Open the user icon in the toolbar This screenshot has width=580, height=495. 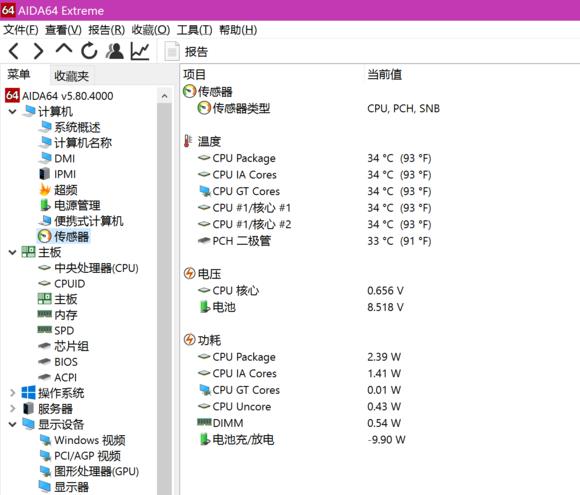[x=115, y=51]
